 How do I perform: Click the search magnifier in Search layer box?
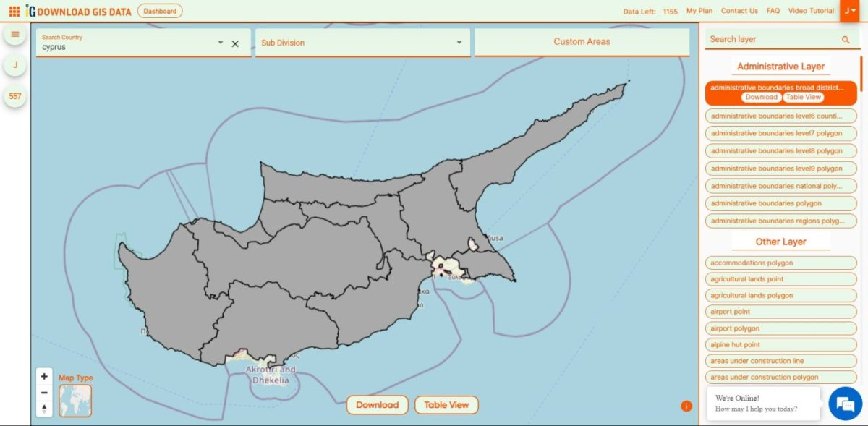coord(845,39)
